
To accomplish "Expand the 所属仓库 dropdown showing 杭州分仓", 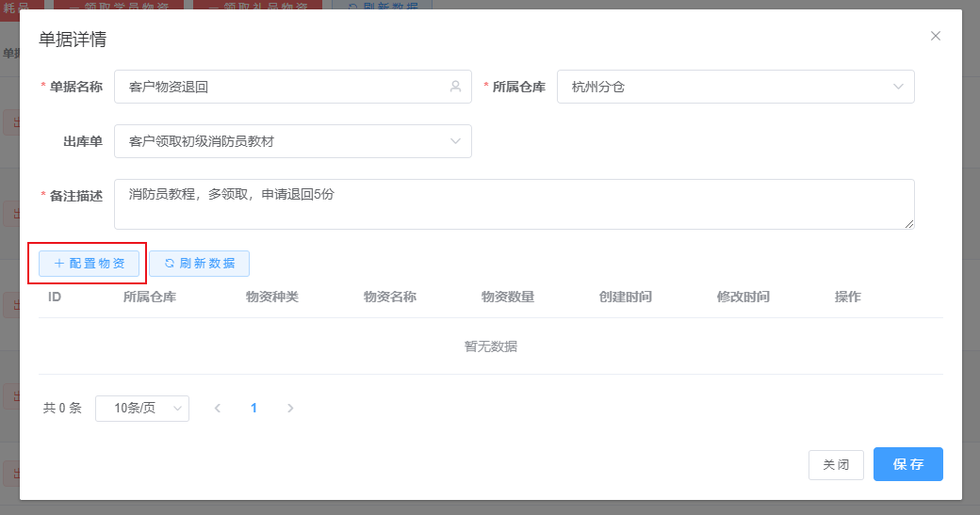I will coord(735,87).
